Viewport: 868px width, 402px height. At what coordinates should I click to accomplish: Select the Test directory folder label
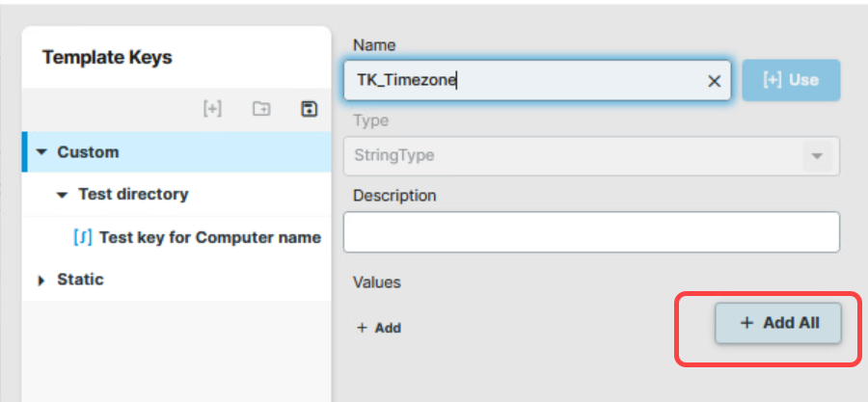[133, 195]
